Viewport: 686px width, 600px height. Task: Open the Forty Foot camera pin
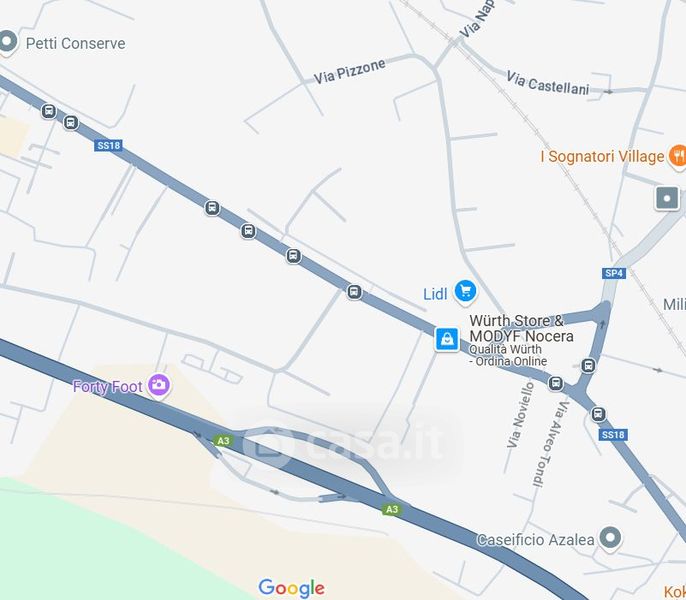[x=159, y=386]
